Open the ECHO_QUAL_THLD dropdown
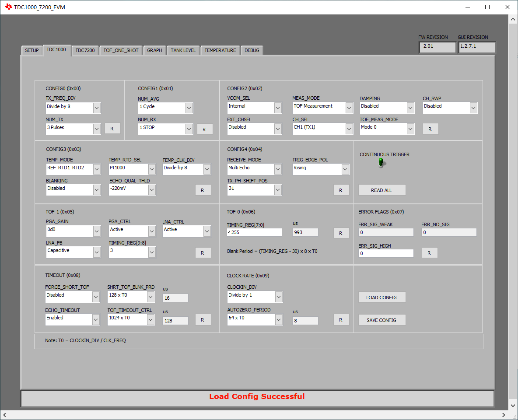 [133, 190]
